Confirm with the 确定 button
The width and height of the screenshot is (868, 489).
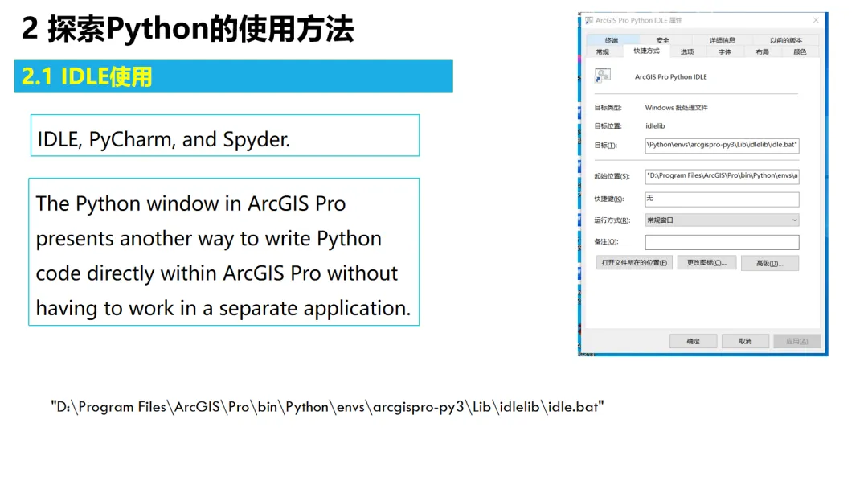pos(693,341)
